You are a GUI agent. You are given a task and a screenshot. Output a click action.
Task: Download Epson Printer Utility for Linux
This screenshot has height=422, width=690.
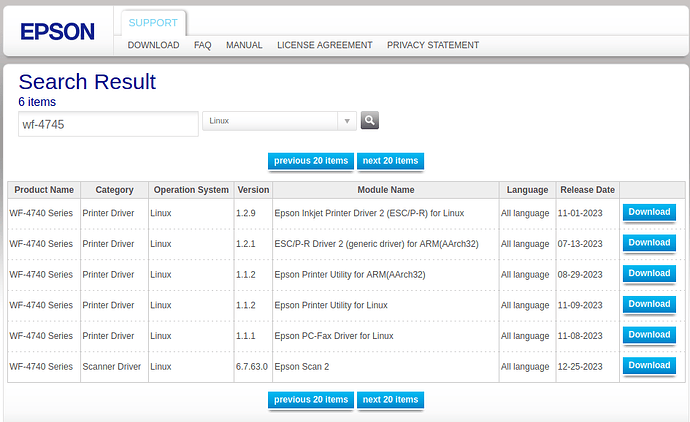[x=649, y=304]
